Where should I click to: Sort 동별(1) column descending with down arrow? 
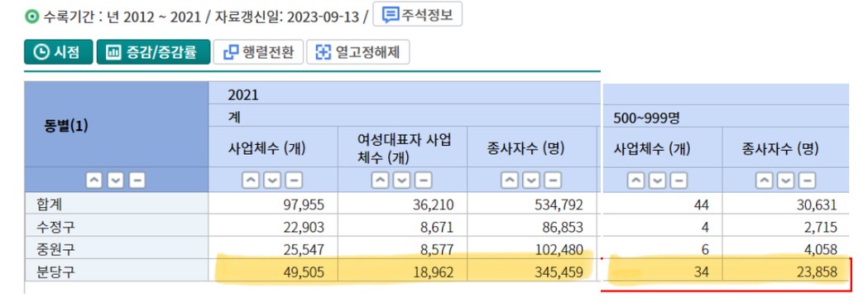pos(115,180)
